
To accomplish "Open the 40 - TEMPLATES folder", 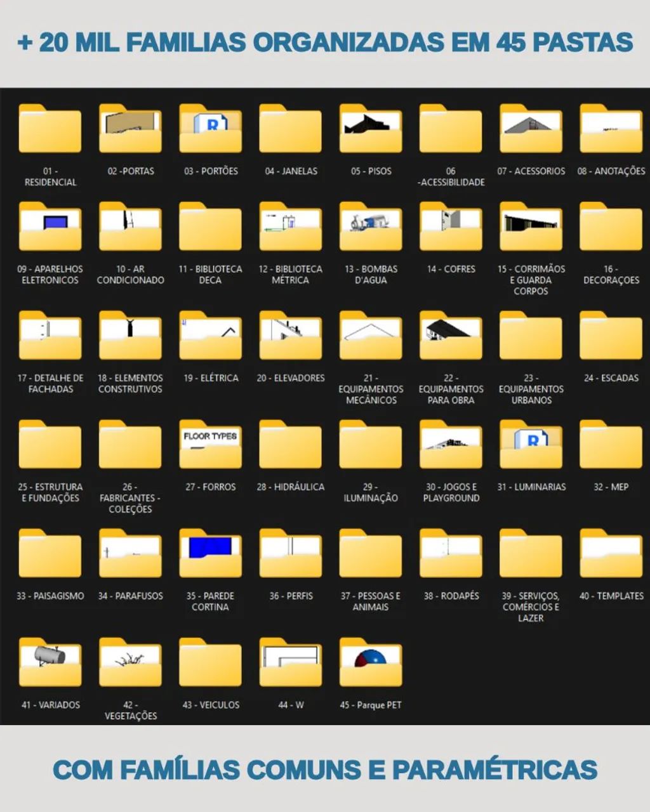I will click(610, 555).
